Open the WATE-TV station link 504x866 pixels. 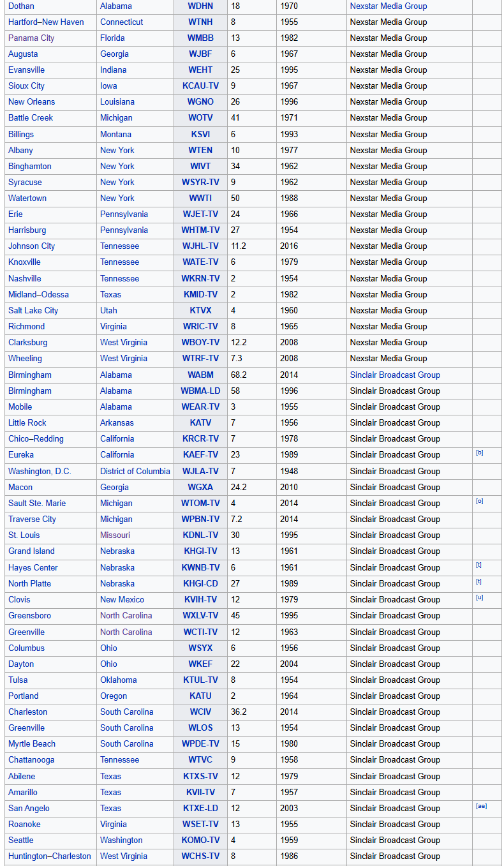(x=200, y=262)
